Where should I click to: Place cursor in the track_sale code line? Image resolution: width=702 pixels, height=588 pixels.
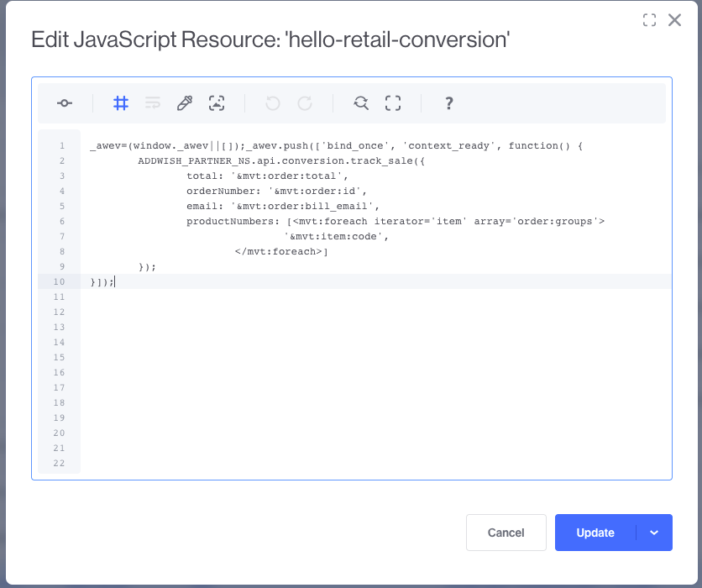pos(281,160)
